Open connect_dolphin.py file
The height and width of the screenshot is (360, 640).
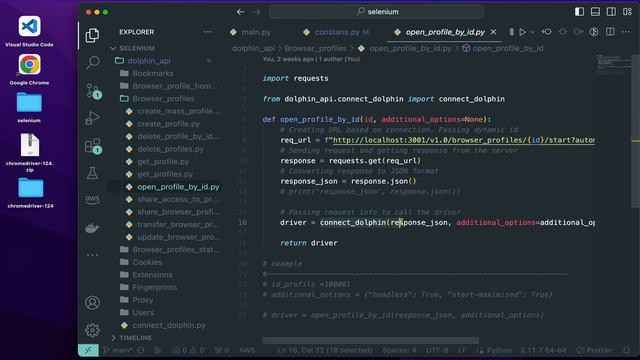point(169,325)
